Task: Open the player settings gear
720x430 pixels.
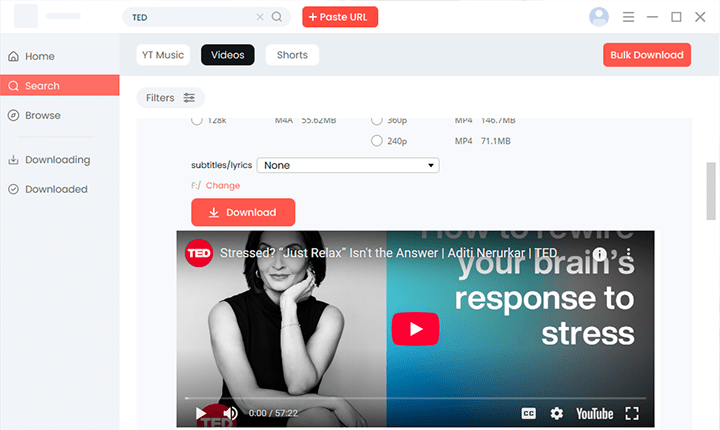Action: [x=557, y=413]
